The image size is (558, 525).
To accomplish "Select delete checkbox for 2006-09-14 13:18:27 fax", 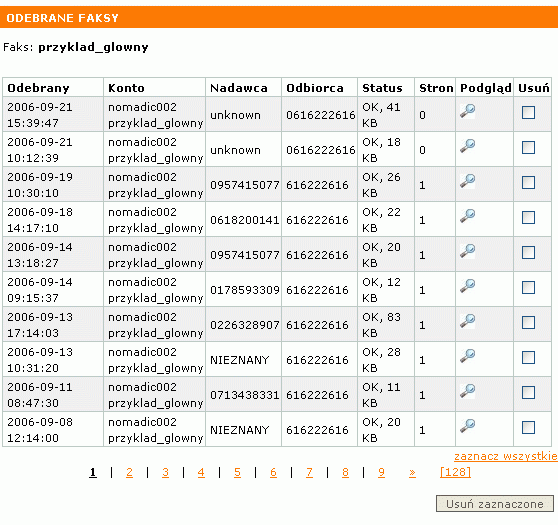I will 528,252.
